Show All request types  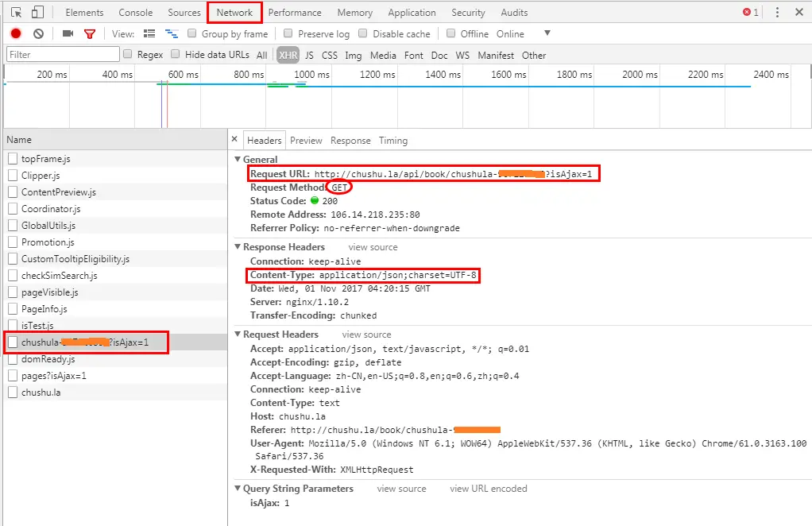[x=262, y=55]
